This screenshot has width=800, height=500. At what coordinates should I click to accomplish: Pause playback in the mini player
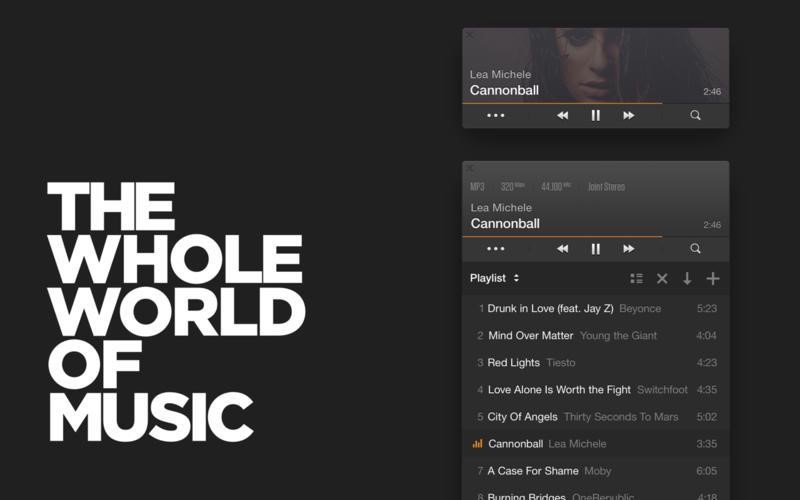[x=595, y=115]
